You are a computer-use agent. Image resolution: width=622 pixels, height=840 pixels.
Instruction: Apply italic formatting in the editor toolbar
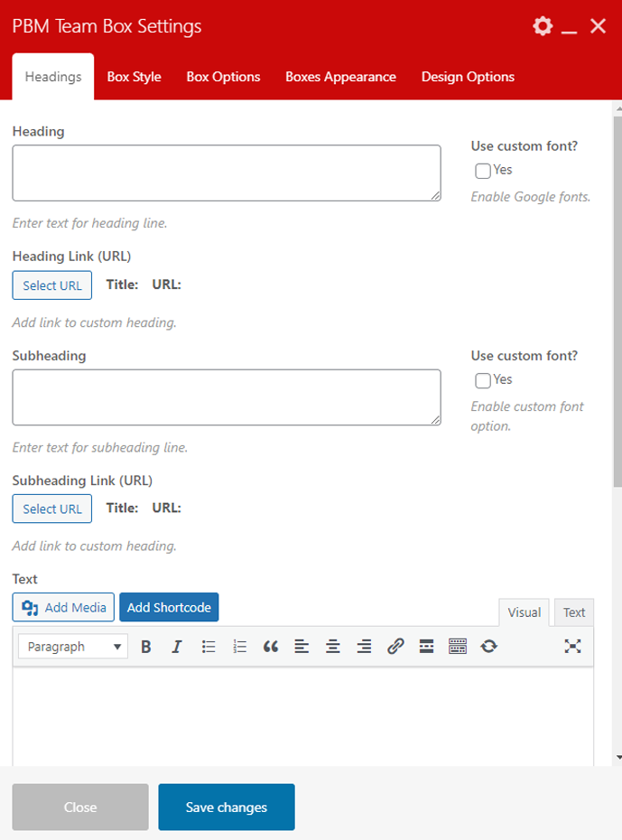pyautogui.click(x=177, y=646)
